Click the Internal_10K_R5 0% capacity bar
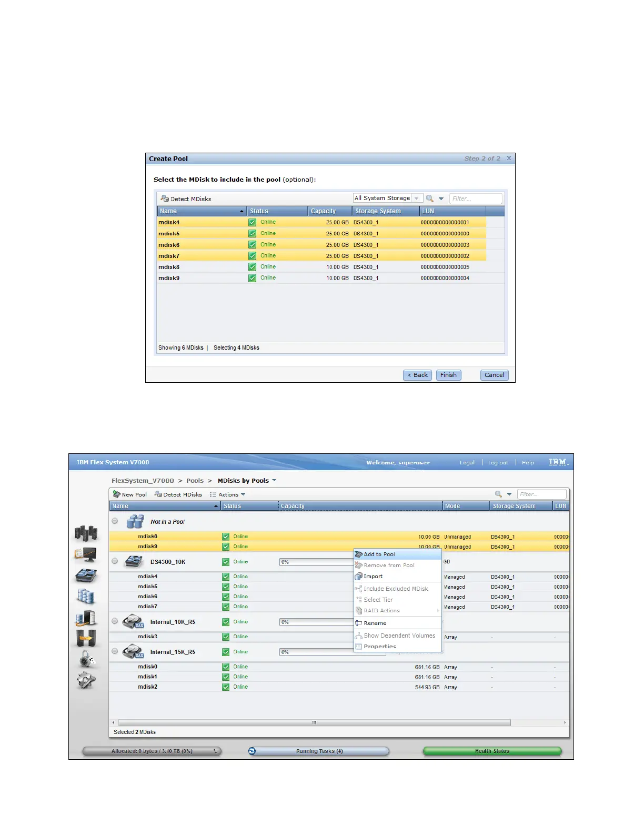Screen dimensions: 644x834 [317, 622]
